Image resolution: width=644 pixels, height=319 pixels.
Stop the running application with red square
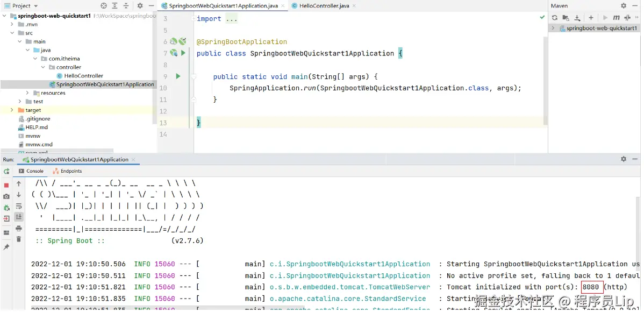pos(6,186)
